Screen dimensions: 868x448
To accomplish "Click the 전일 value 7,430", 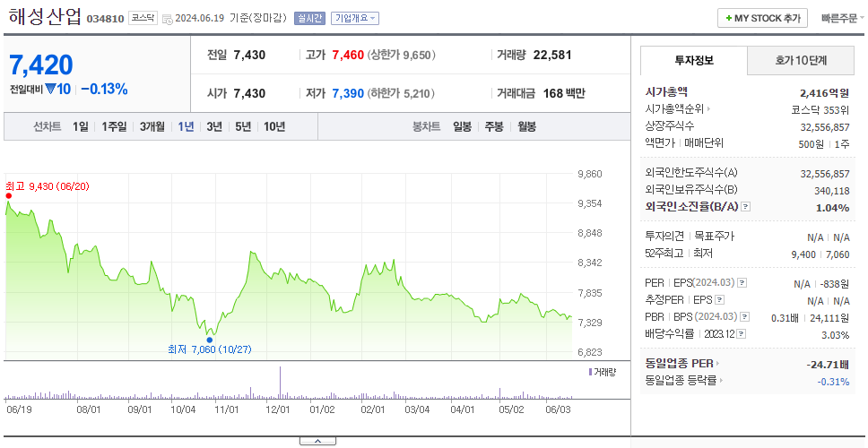I will [x=249, y=55].
